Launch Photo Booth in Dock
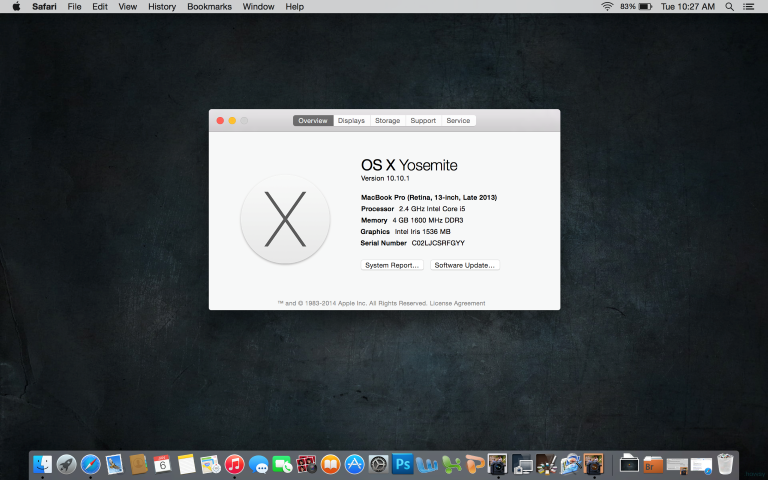 [307, 464]
